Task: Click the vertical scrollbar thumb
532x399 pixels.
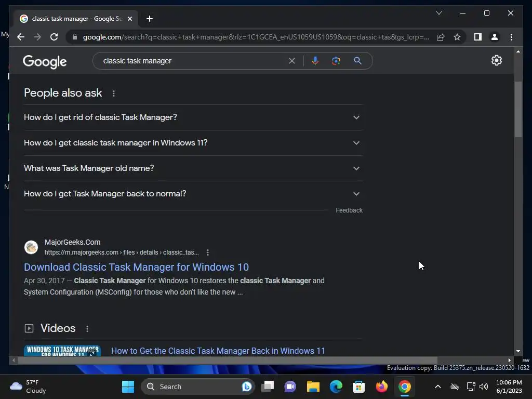Action: [518, 109]
